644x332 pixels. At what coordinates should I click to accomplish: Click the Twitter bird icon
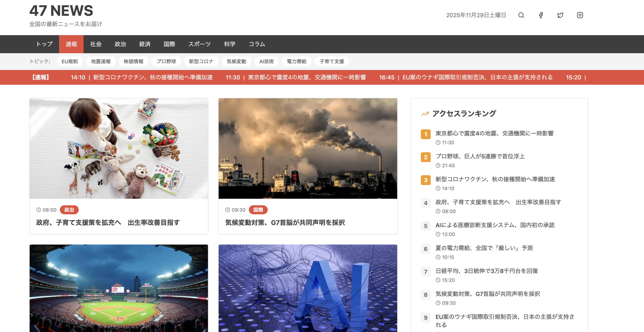pyautogui.click(x=560, y=15)
